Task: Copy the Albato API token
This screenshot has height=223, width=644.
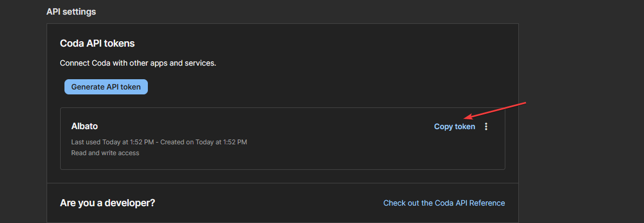Action: [x=454, y=126]
